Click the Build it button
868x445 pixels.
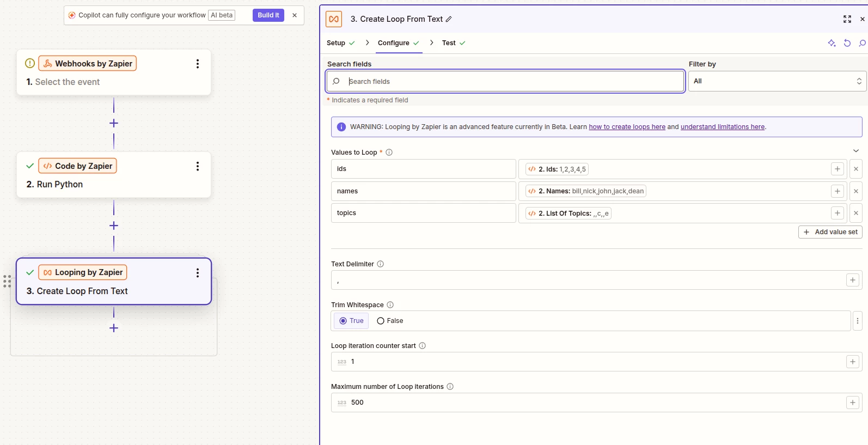268,15
